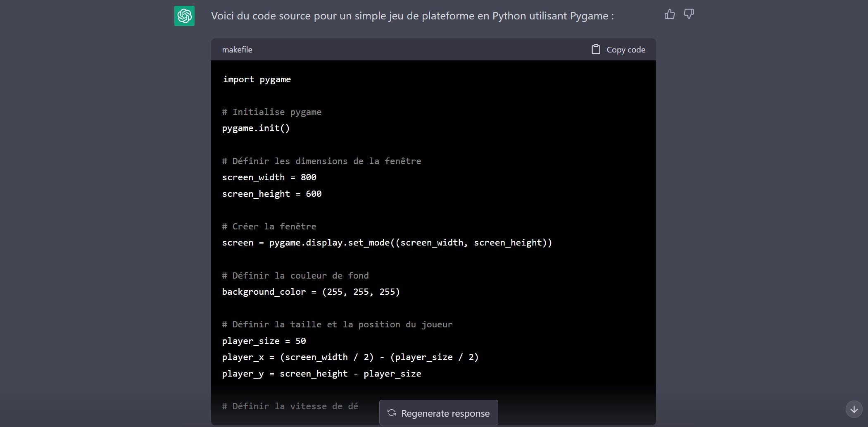
Task: Click the ChatGPT avatar logo
Action: point(184,16)
